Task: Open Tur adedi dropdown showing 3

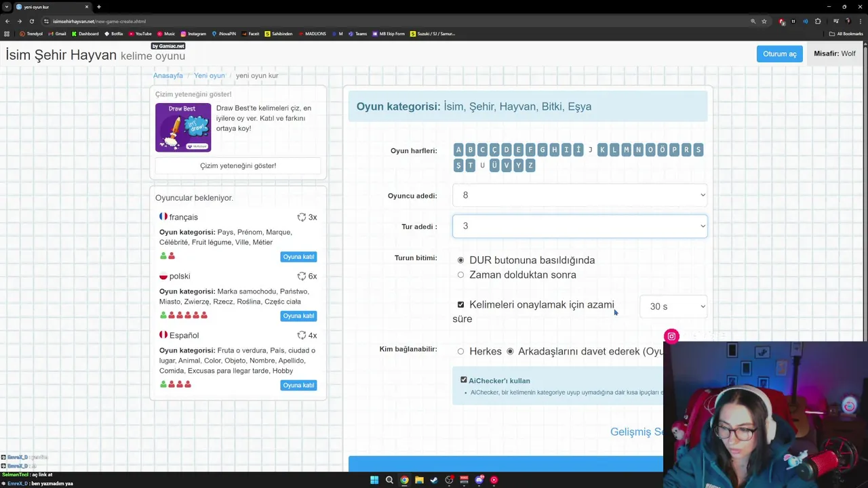Action: pos(580,226)
